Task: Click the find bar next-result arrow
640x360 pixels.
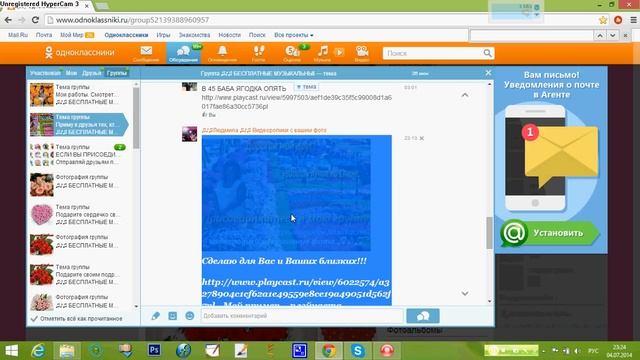Action: (613, 36)
